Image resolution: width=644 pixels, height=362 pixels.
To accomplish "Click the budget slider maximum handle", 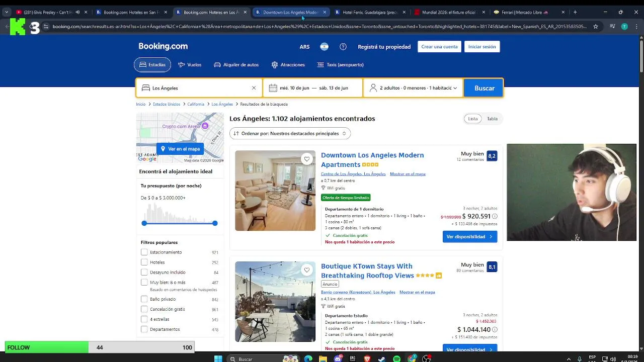I will tap(215, 223).
